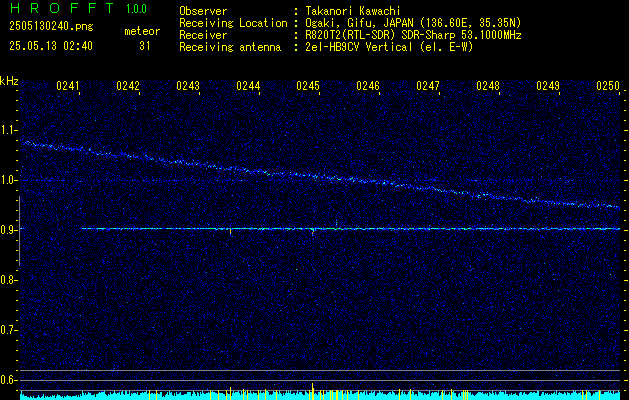Click the 0246 time axis marker
This screenshot has width=629, height=400.
coord(368,86)
